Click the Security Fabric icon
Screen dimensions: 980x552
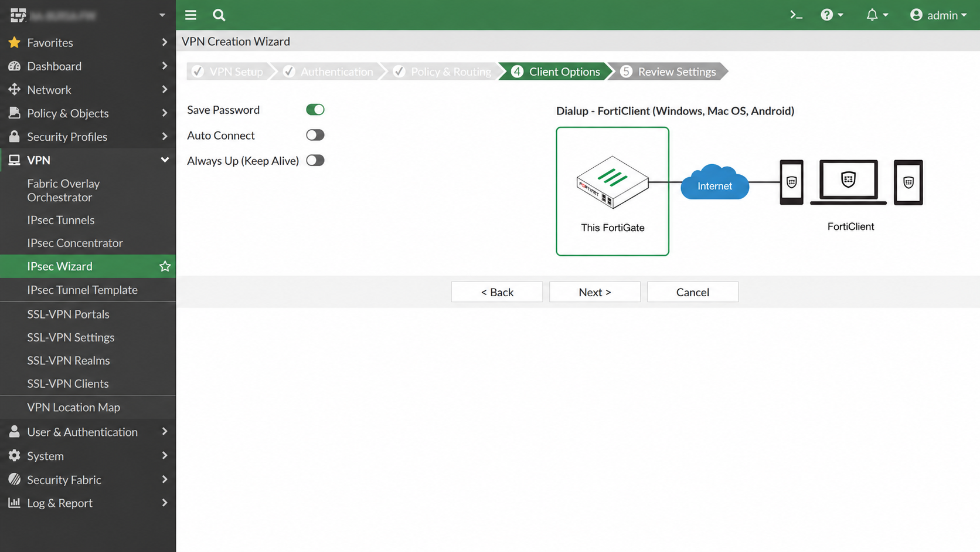[x=15, y=479]
